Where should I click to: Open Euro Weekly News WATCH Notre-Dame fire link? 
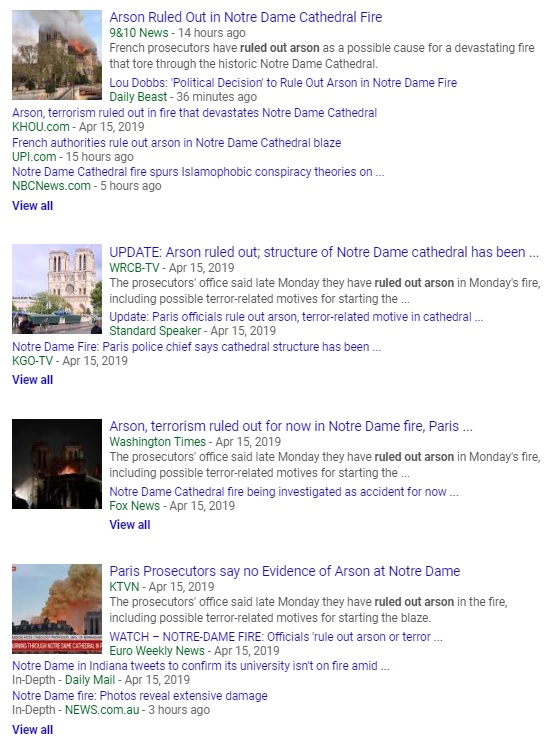tap(276, 637)
